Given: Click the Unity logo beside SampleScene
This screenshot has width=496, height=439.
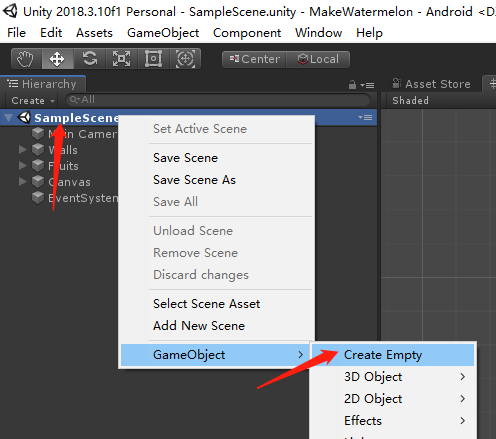Looking at the screenshot, I should point(24,117).
